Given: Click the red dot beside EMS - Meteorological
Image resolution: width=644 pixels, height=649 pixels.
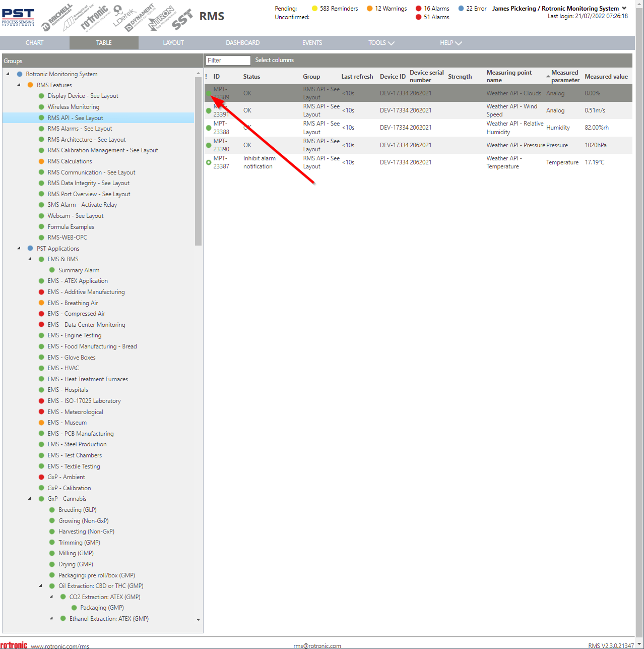Looking at the screenshot, I should 41,412.
